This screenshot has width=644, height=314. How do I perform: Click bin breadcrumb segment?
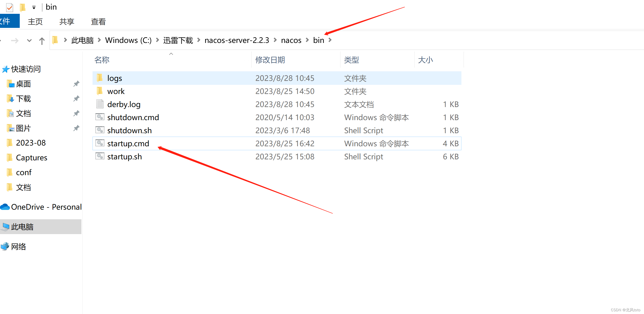pyautogui.click(x=319, y=40)
